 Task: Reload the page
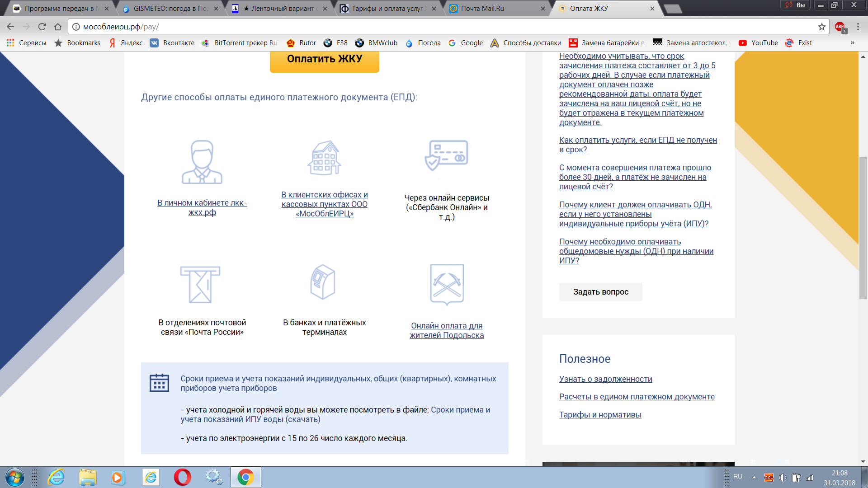coord(42,27)
